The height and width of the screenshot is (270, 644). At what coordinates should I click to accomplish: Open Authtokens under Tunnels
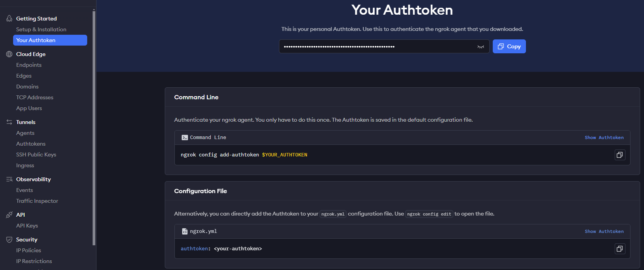pyautogui.click(x=31, y=144)
